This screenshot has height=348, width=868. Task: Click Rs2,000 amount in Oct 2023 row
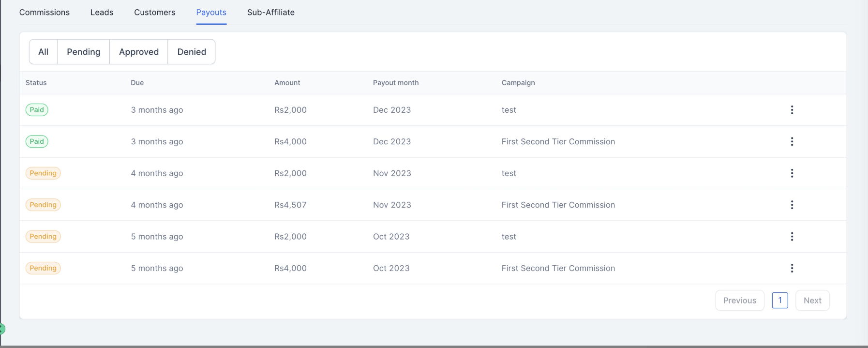click(x=290, y=237)
